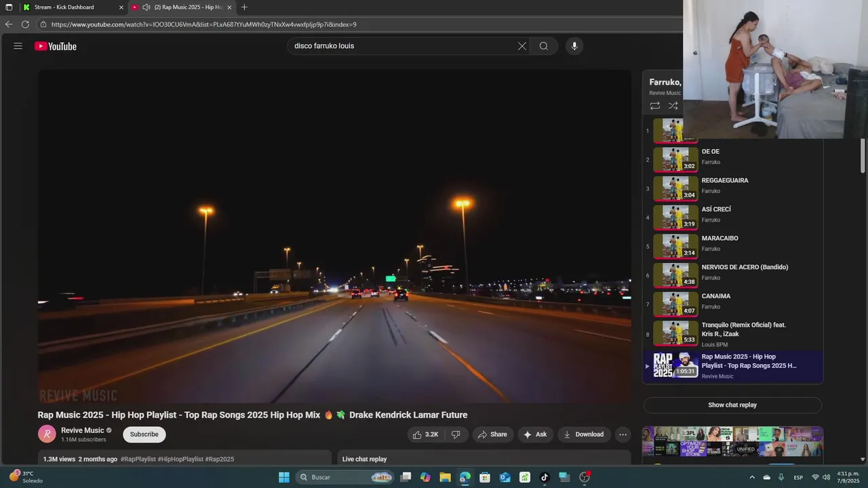This screenshot has height=488, width=868.
Task: Select MARACAIBO playlist entry
Action: 732,247
